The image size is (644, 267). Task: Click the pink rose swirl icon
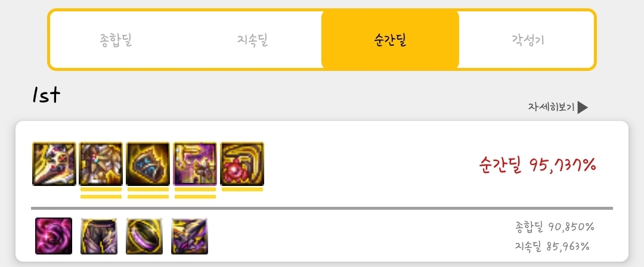click(x=54, y=236)
